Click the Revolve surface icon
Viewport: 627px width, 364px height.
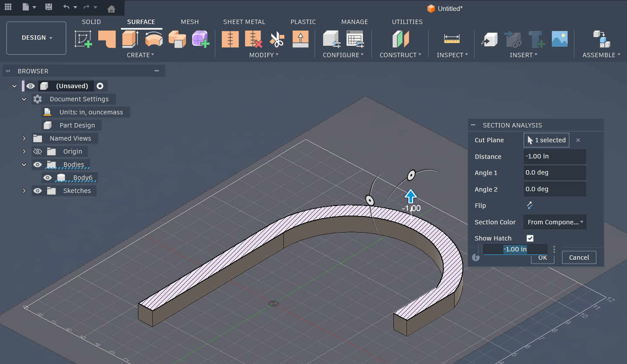click(x=154, y=39)
